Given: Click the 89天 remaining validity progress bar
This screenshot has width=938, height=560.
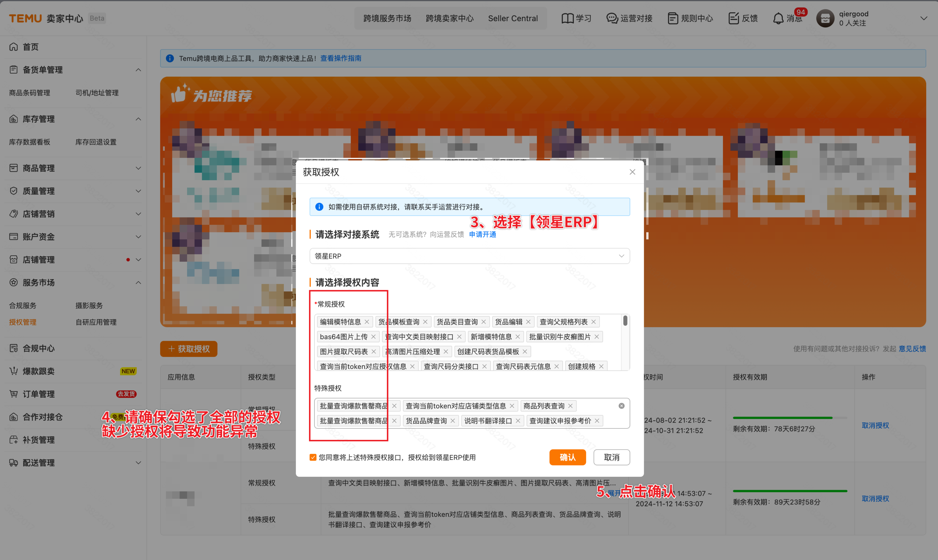Looking at the screenshot, I should click(x=790, y=491).
